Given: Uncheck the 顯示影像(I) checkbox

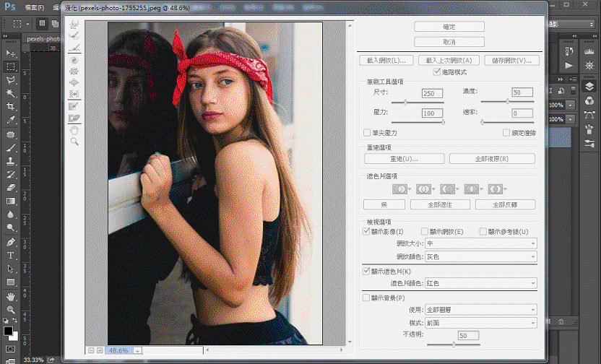Looking at the screenshot, I should (x=366, y=231).
